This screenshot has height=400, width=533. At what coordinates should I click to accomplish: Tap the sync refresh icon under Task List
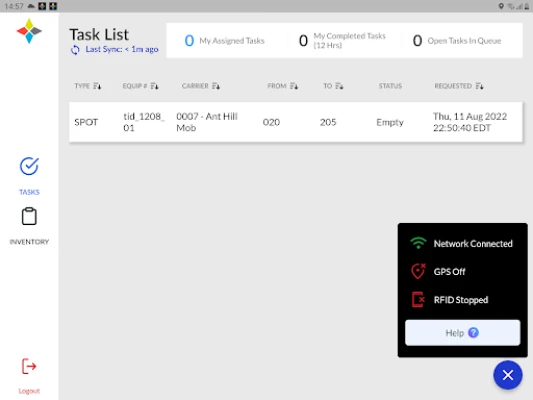tap(75, 50)
